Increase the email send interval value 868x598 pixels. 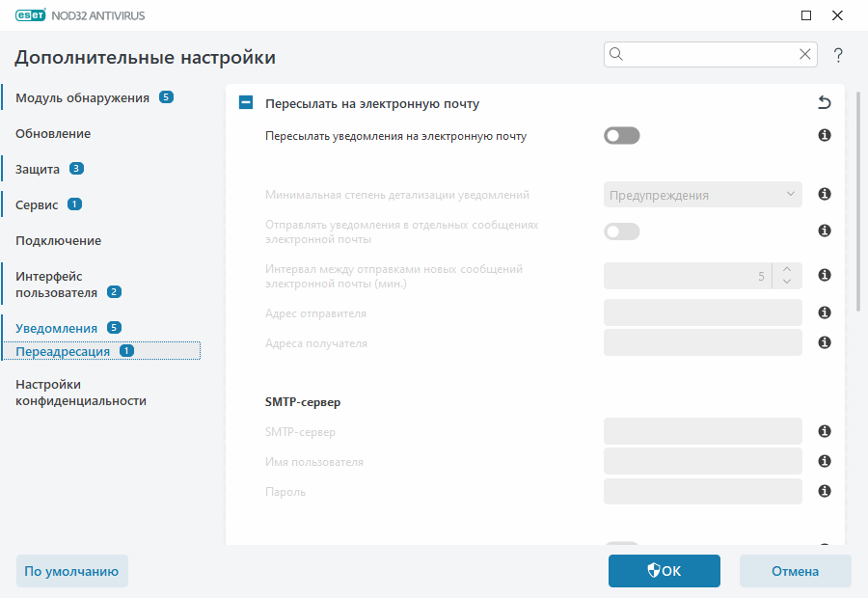point(786,269)
